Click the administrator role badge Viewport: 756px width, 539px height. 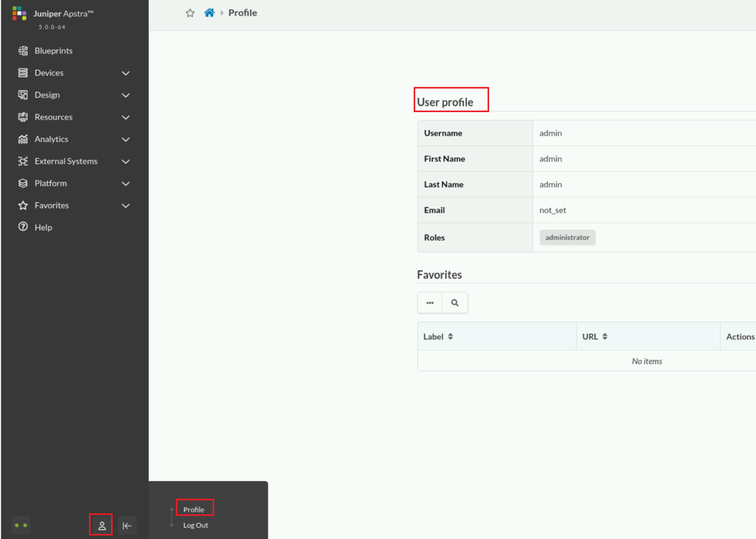[567, 238]
